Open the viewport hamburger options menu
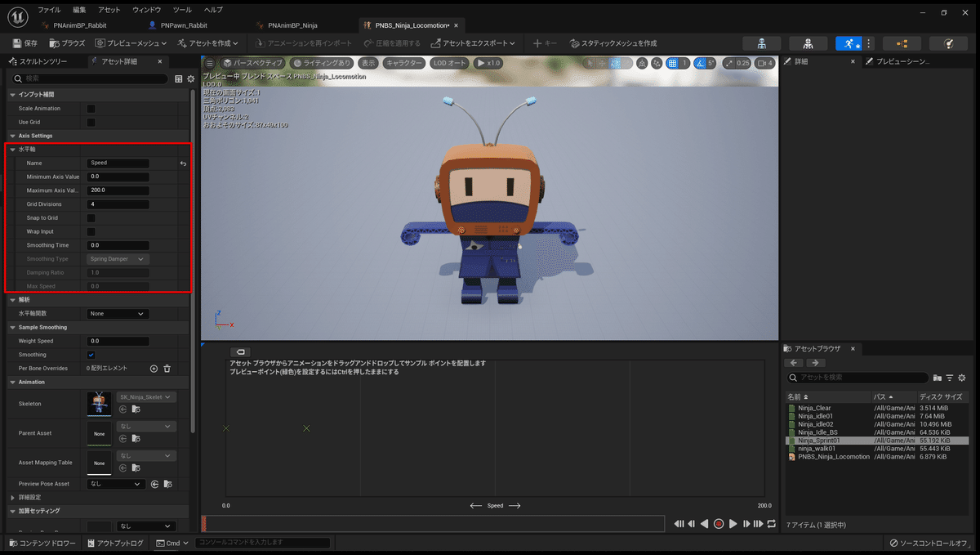This screenshot has height=555, width=980. [209, 63]
